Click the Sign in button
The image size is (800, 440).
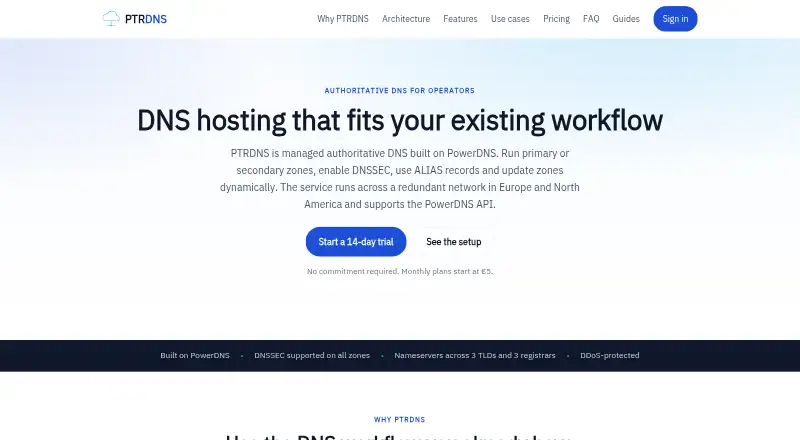[x=675, y=19]
